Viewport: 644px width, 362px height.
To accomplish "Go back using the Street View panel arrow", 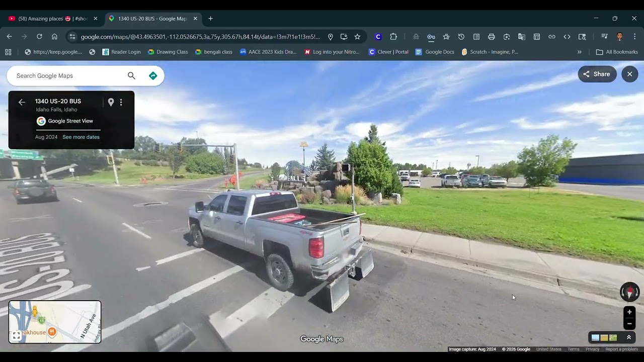I will [x=22, y=102].
